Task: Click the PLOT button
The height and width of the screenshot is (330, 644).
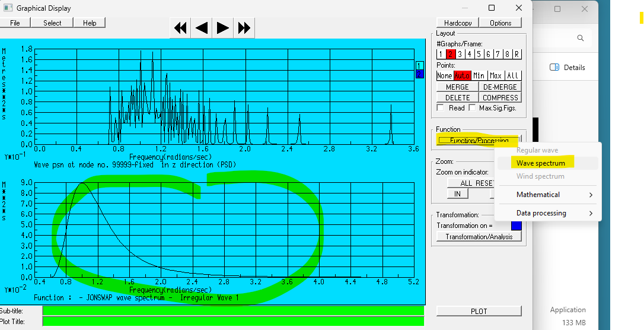Action: (x=479, y=311)
